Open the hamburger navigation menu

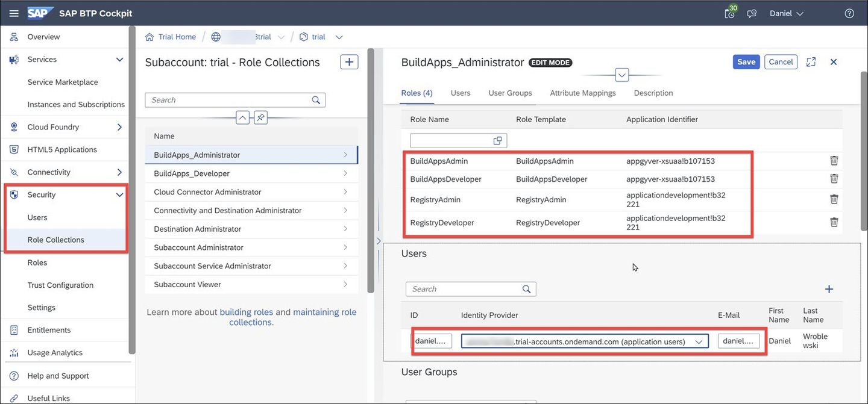tap(14, 13)
